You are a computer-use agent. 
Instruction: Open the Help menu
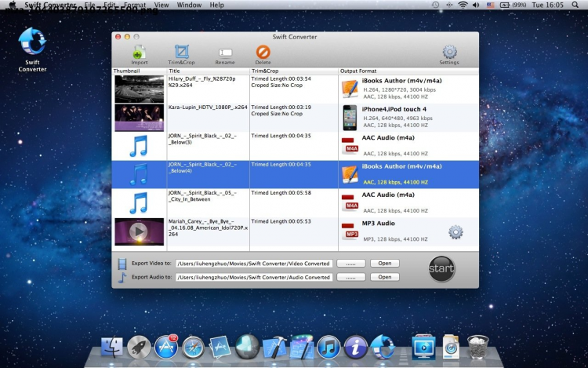pyautogui.click(x=217, y=5)
